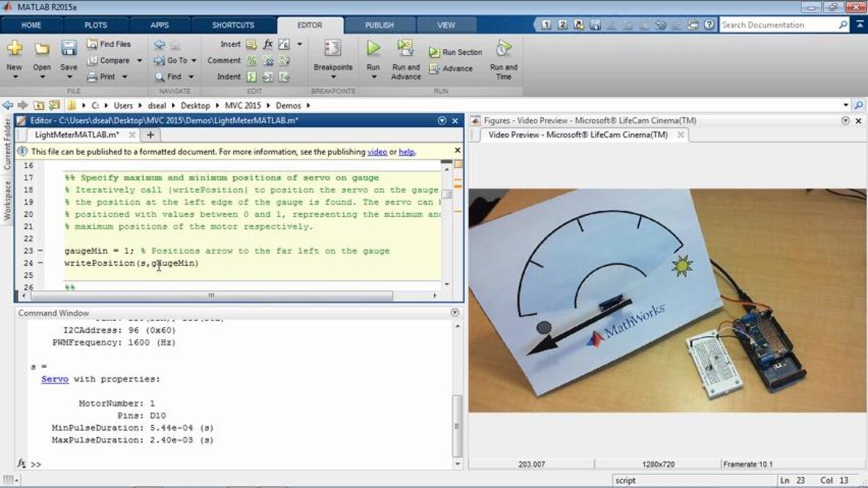868x488 pixels.
Task: Click the Breakpoints icon
Action: click(332, 48)
